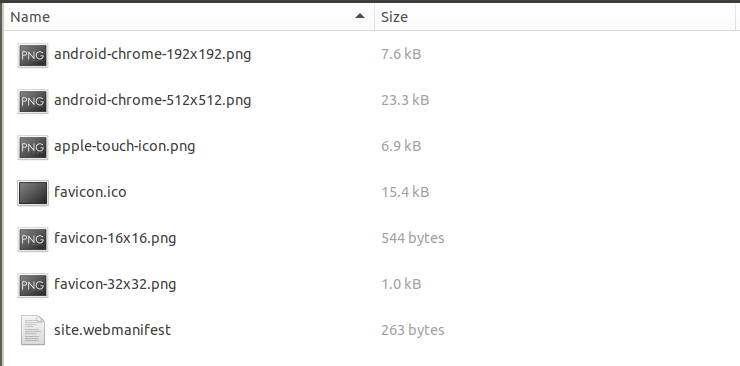The height and width of the screenshot is (366, 740).
Task: Select file name android-chrome-512x512.png
Action: (x=152, y=100)
